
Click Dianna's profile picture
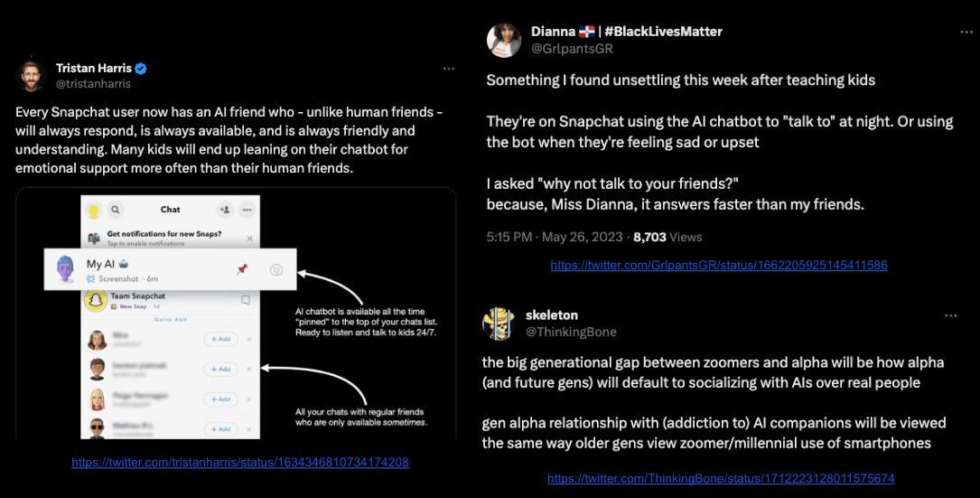[x=504, y=40]
